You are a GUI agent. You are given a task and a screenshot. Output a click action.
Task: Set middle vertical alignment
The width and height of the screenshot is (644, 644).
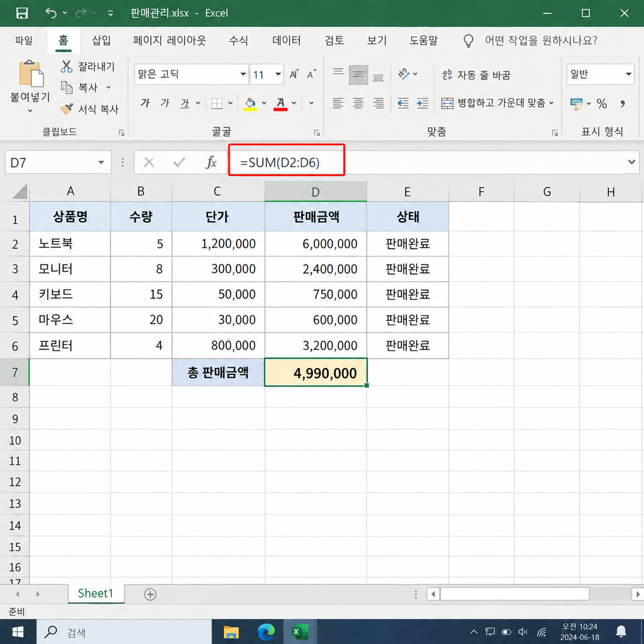pos(358,74)
